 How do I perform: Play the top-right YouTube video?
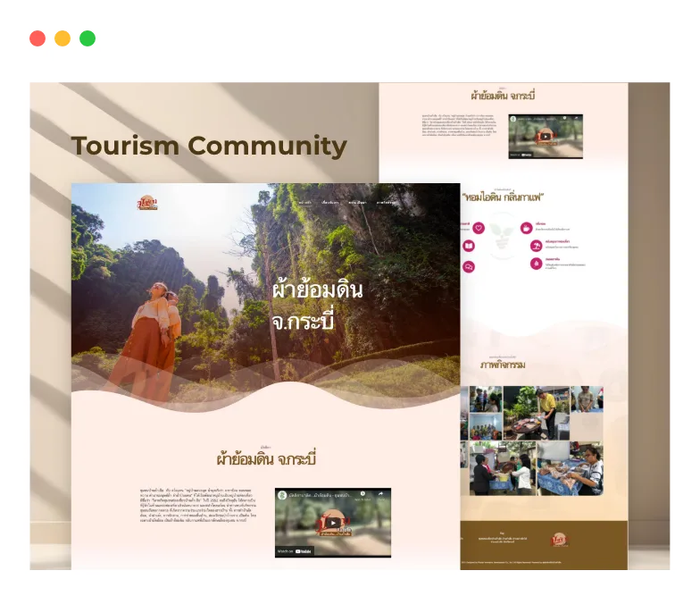546,137
